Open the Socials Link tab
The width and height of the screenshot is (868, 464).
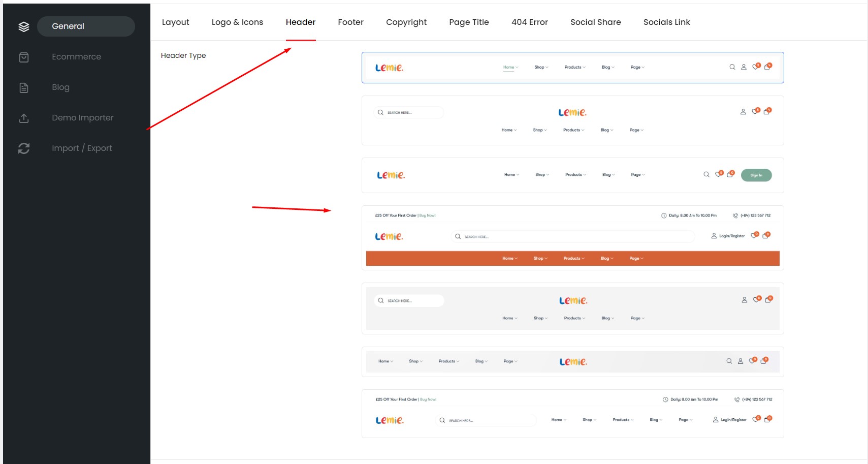[666, 22]
